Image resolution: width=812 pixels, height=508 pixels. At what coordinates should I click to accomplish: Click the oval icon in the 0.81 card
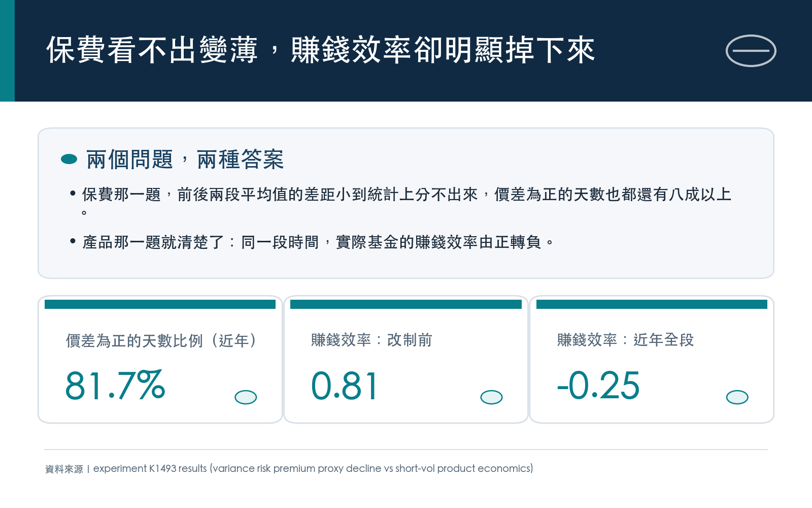click(x=491, y=397)
